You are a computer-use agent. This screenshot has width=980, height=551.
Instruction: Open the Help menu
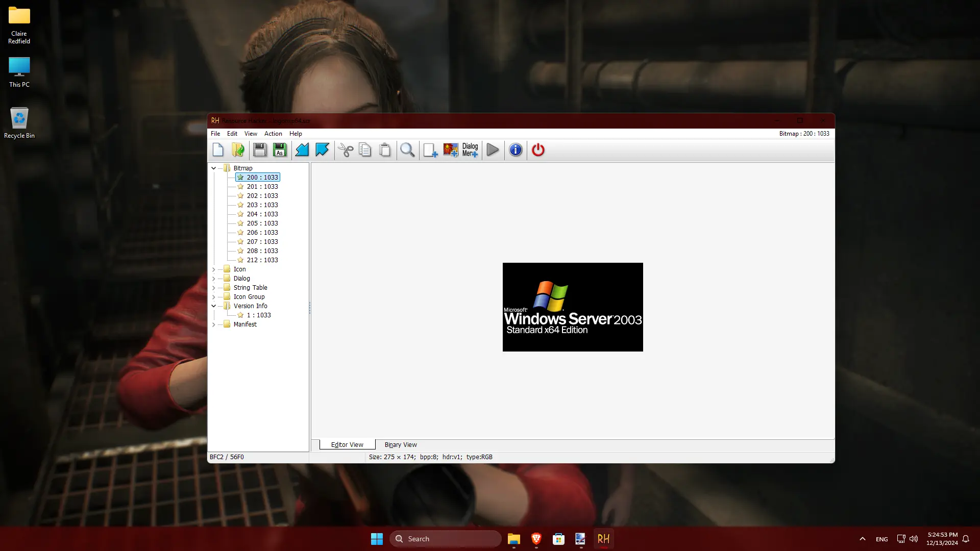[x=296, y=134]
